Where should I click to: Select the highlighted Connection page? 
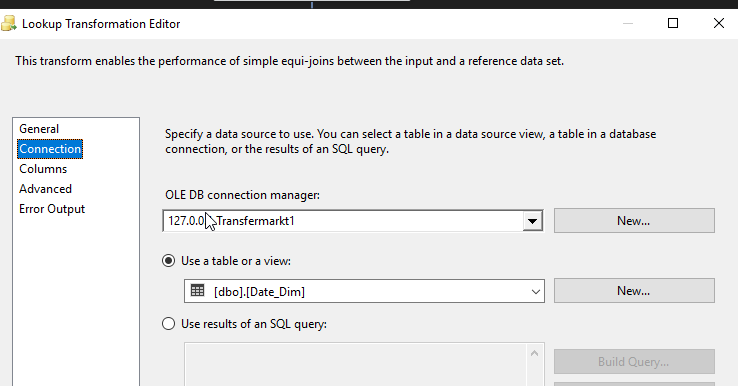(50, 149)
